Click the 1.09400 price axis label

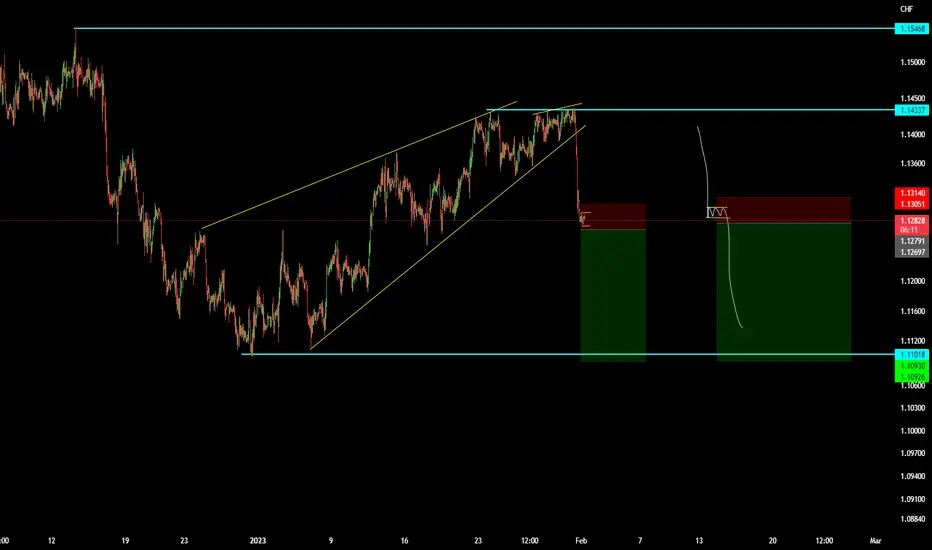point(912,476)
